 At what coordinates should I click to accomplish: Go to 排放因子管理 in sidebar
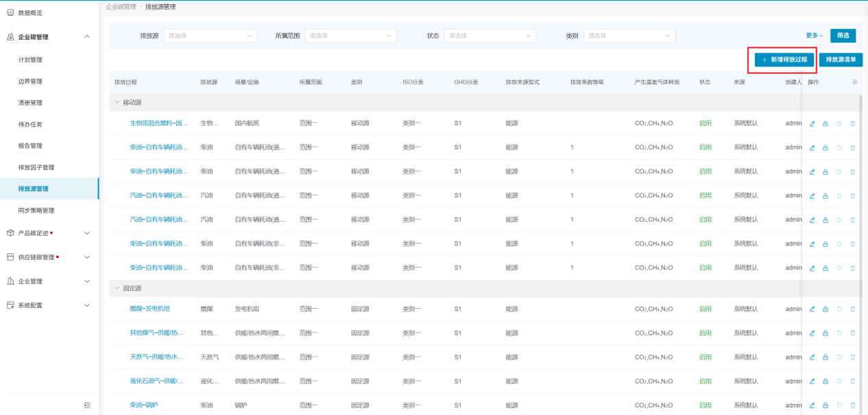(36, 167)
